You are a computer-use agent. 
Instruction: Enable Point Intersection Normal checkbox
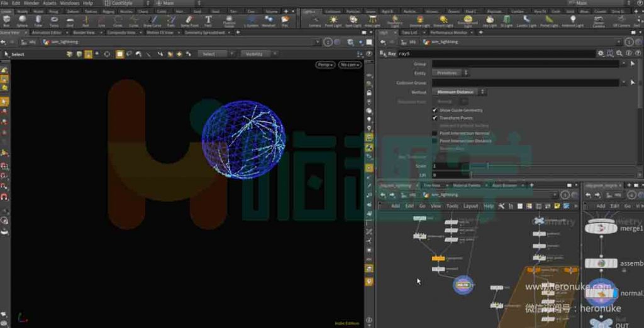click(x=435, y=133)
